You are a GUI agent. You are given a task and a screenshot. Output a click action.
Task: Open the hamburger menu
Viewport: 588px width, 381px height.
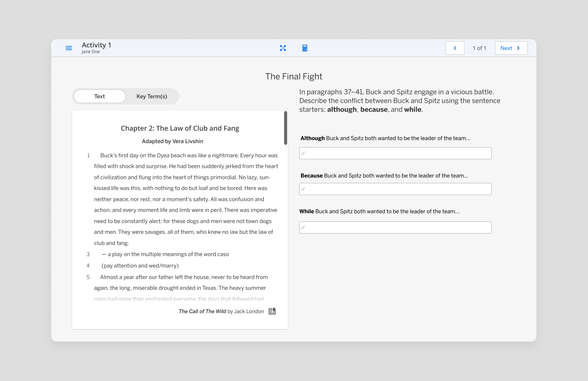pyautogui.click(x=69, y=48)
